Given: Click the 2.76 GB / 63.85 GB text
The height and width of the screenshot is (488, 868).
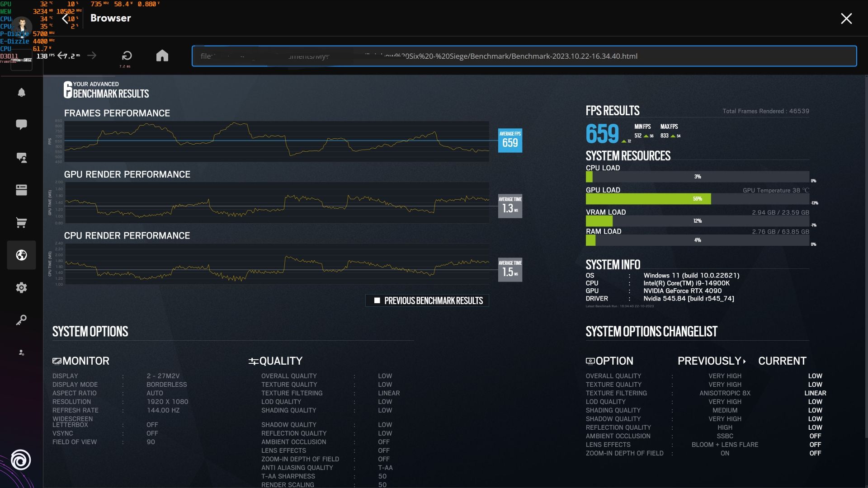Looking at the screenshot, I should 781,232.
